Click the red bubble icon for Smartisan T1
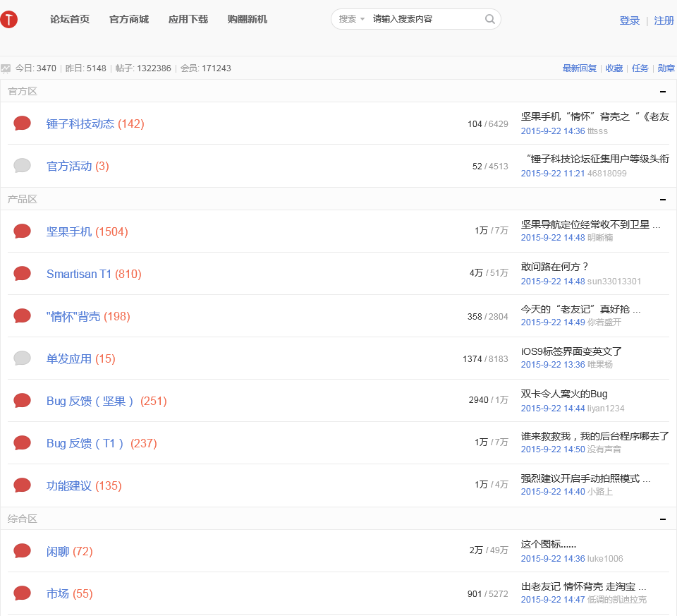Screen dimensions: 677x616 click(x=22, y=274)
